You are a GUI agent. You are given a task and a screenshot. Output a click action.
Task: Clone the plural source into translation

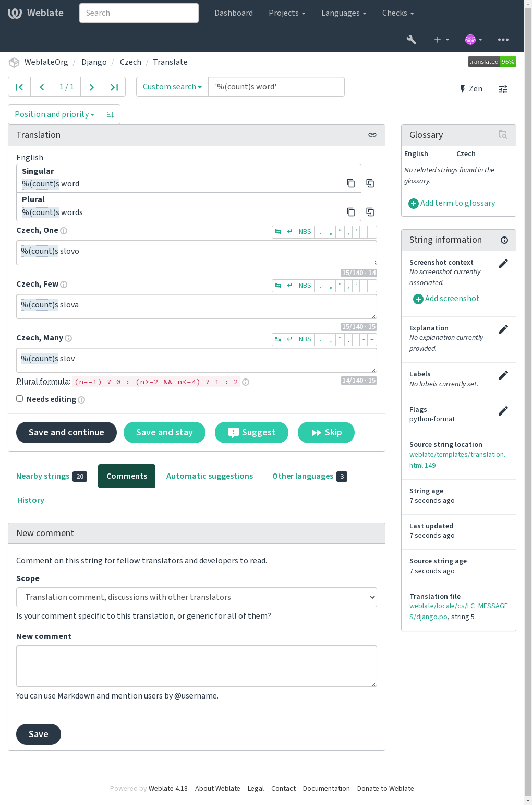pos(370,212)
